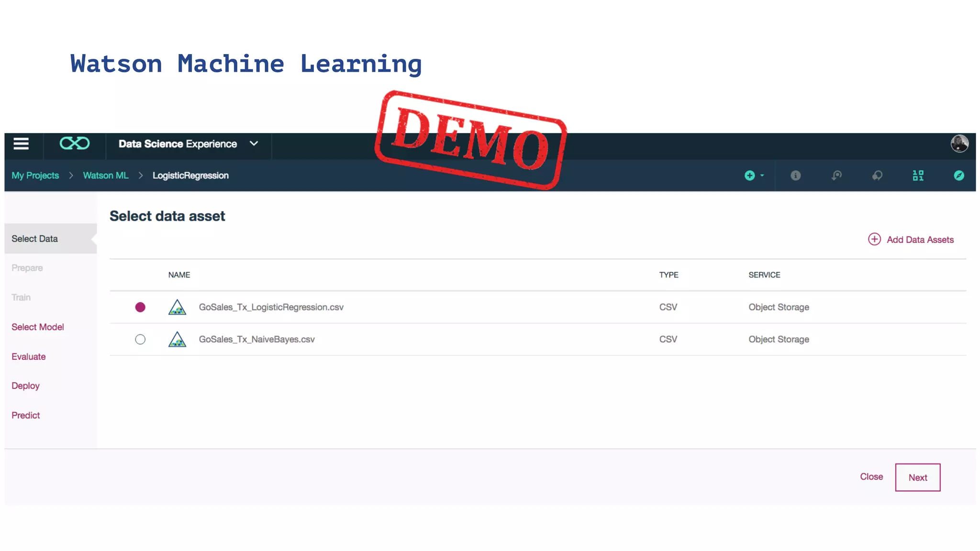
Task: Click the GoSales_Tx_LogisticRegression.csv file icon
Action: pos(177,307)
